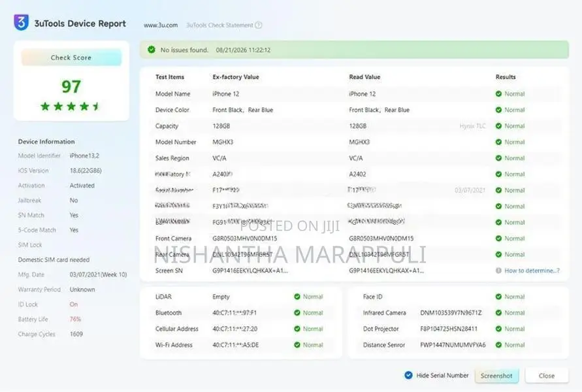The image size is (582, 392).
Task: Click the iOS version value 18.6(22G86)
Action: (86, 171)
